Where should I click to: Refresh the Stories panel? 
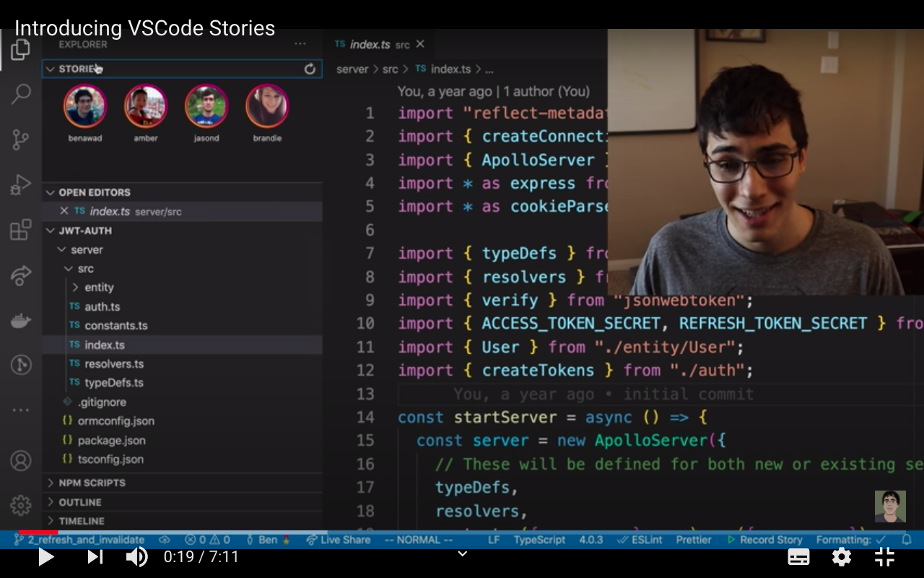tap(310, 69)
